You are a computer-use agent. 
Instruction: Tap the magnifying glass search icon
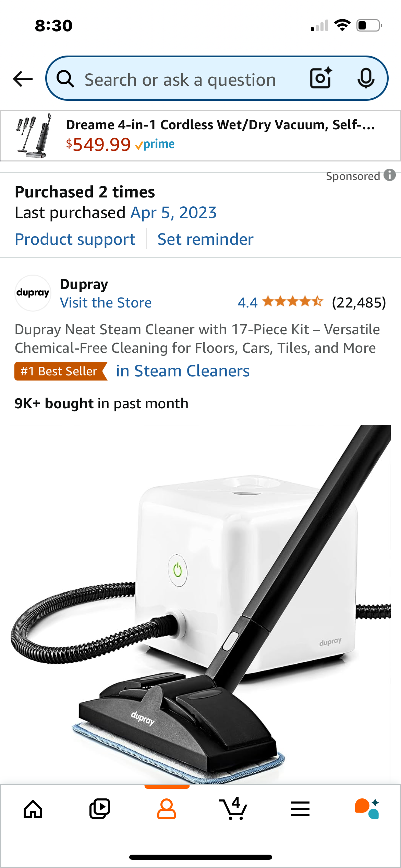pos(65,79)
